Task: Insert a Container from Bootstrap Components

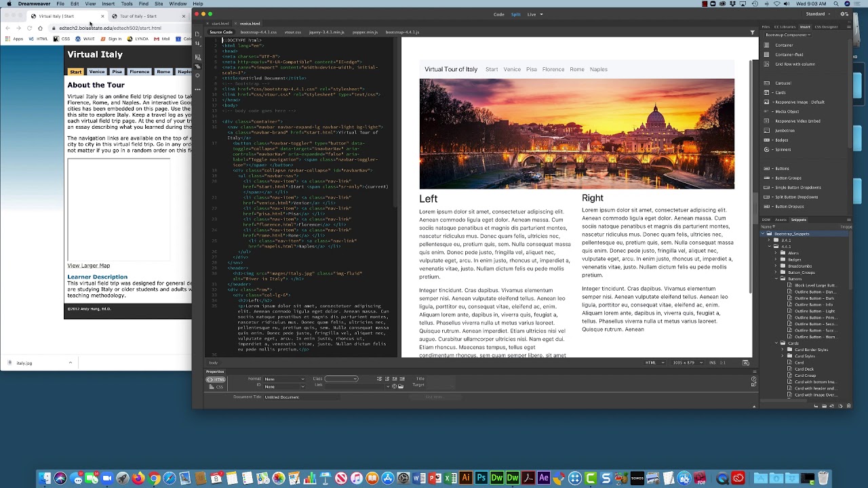Action: 783,45
